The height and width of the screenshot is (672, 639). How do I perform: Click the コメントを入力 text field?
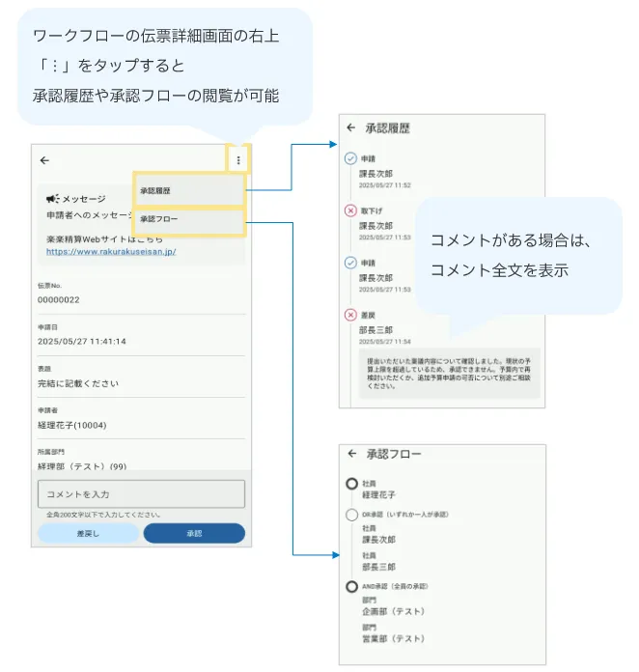tap(141, 493)
